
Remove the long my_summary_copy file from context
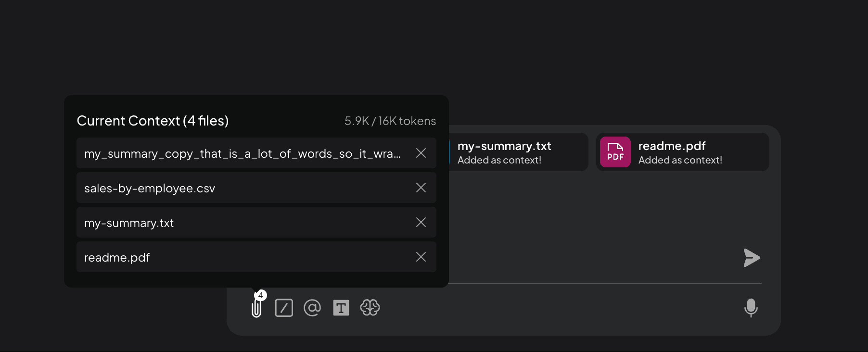pos(421,153)
